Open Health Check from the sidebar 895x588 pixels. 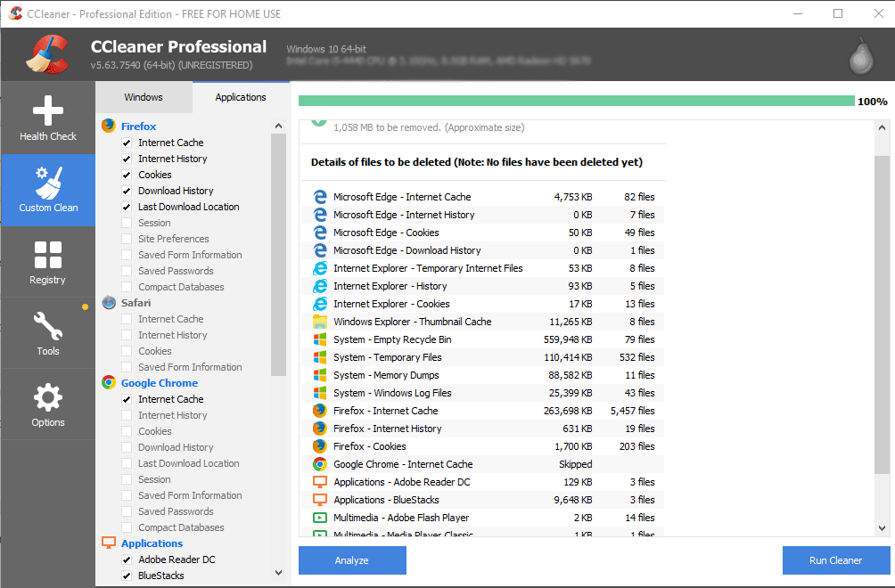tap(47, 117)
